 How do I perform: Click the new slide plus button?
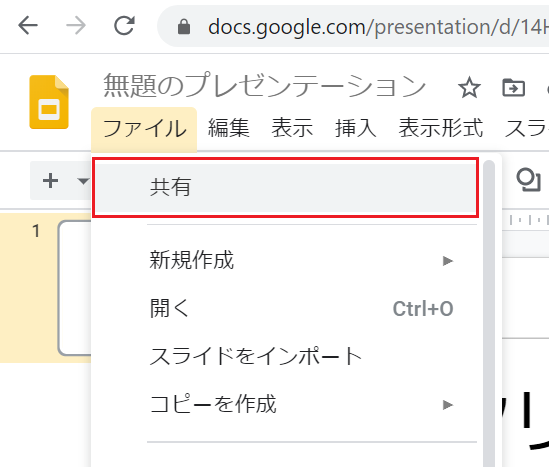tap(50, 181)
